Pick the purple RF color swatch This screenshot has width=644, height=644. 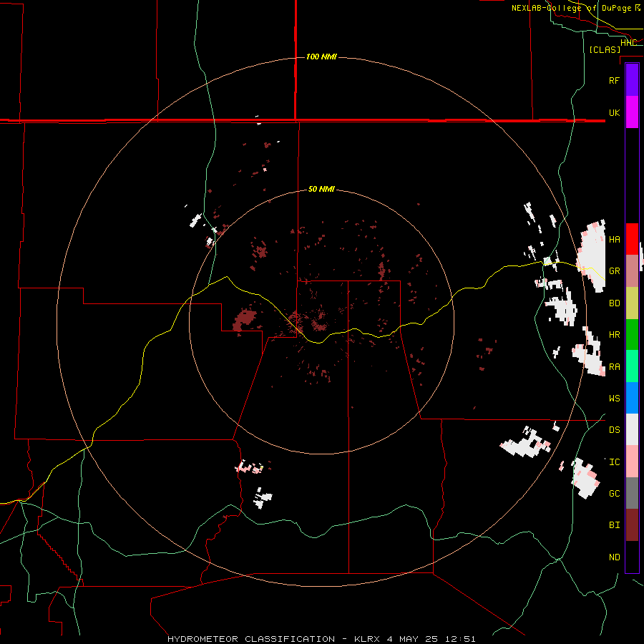632,80
